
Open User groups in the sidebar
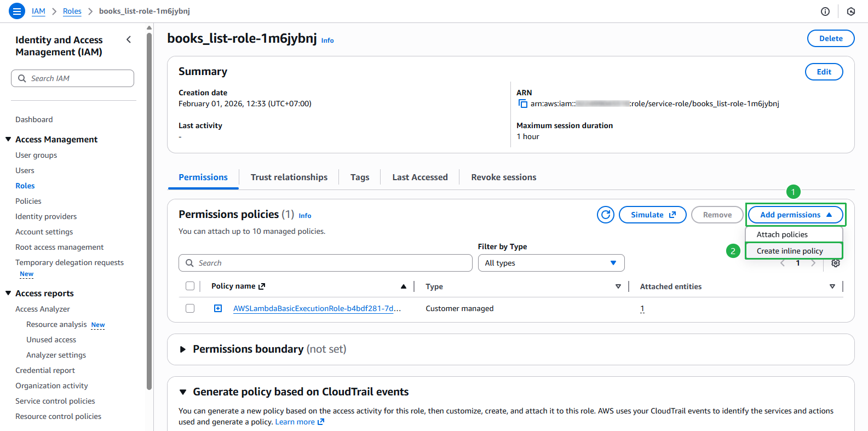point(36,155)
